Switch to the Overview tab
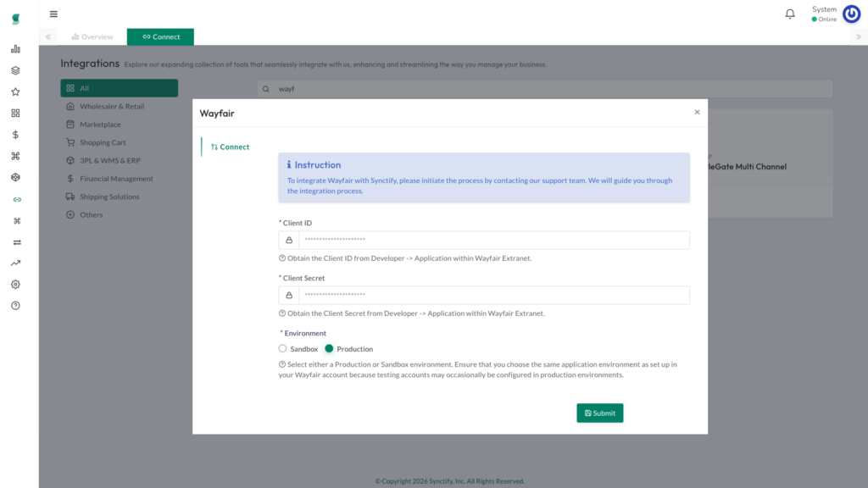 pos(92,37)
